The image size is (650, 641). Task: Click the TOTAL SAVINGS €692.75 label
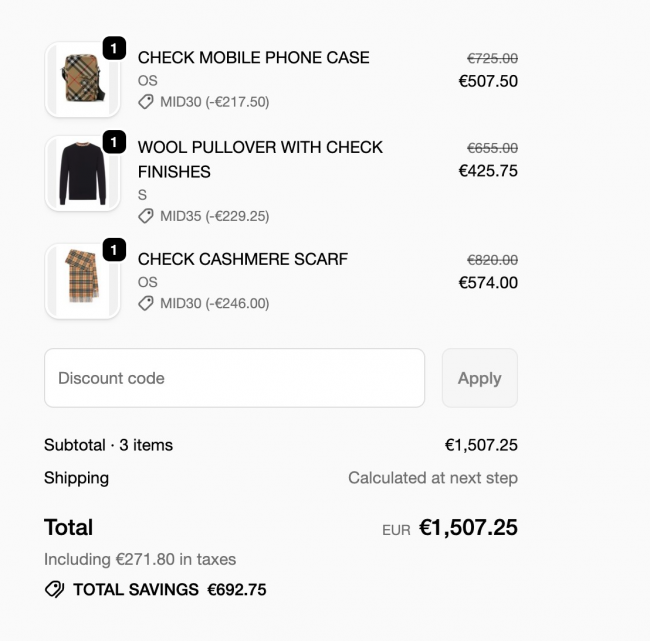pos(170,590)
